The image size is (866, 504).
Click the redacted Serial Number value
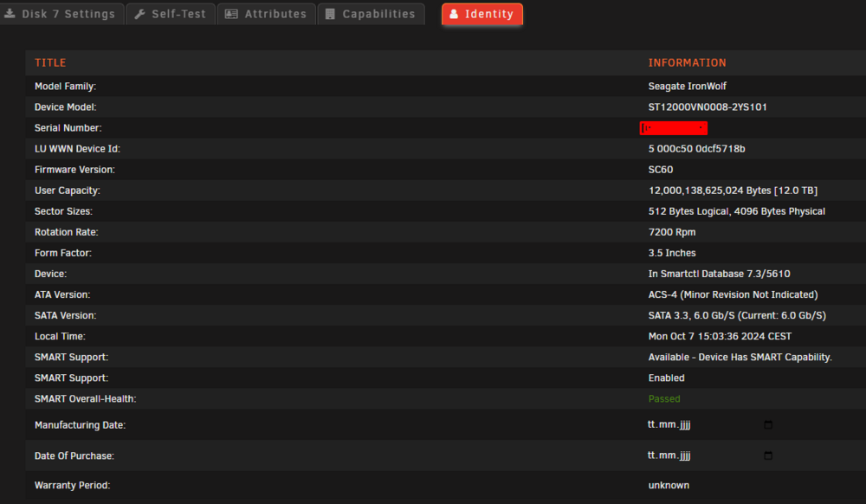coord(673,128)
